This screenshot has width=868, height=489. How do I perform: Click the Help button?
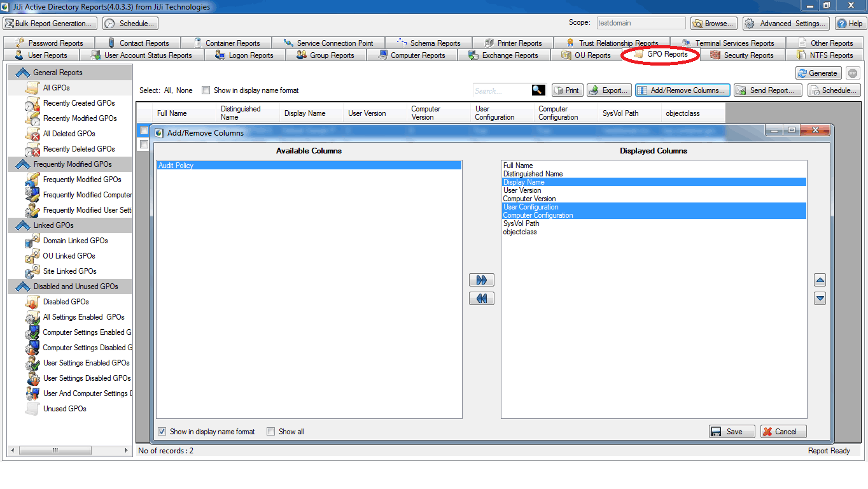click(850, 24)
